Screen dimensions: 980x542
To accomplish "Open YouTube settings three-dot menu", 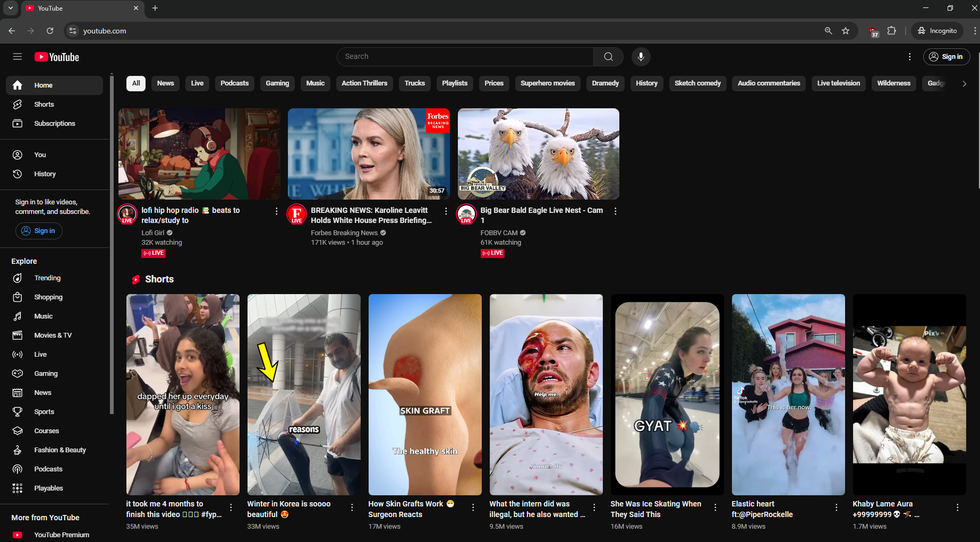I will click(909, 57).
